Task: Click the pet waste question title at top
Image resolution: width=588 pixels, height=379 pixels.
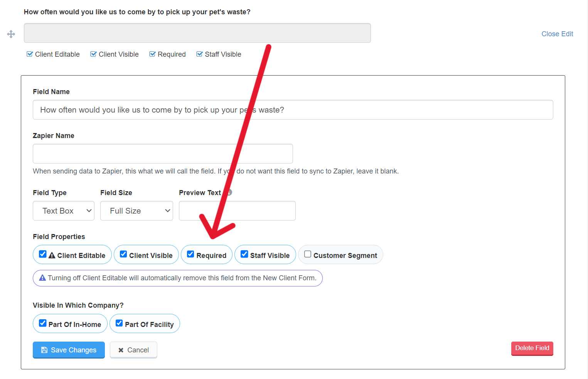Action: [x=137, y=12]
